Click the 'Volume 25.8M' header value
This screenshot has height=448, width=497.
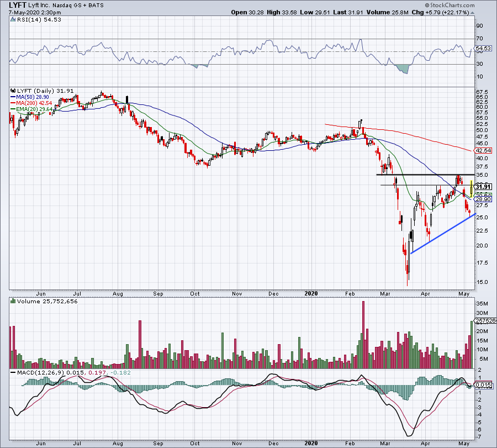click(x=387, y=12)
